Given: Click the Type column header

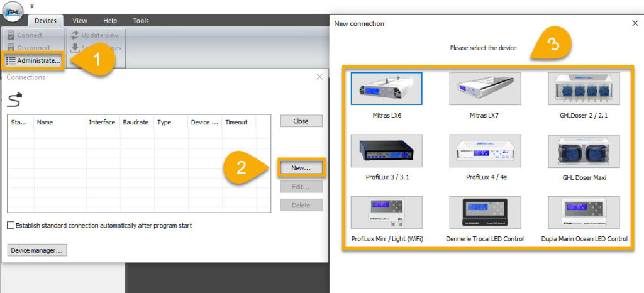Looking at the screenshot, I should [171, 122].
